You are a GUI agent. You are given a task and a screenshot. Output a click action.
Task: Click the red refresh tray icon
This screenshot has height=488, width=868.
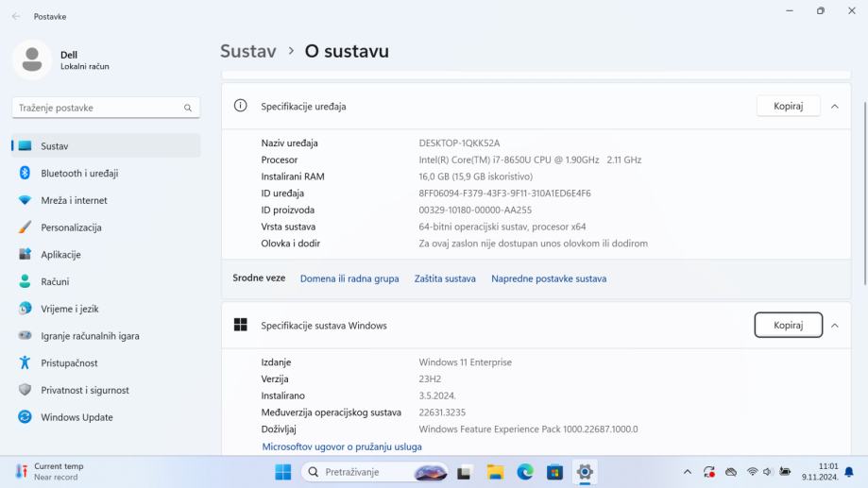coord(709,472)
